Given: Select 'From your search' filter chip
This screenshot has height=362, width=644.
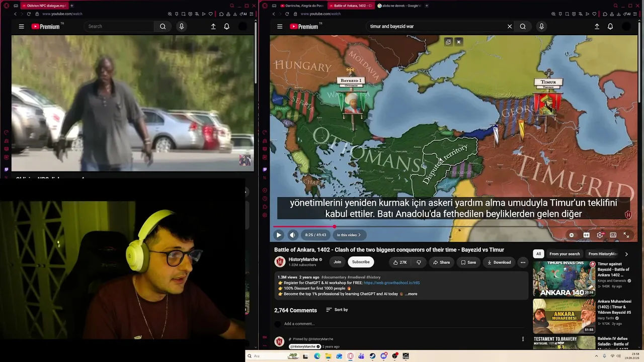Looking at the screenshot, I should click(x=565, y=254).
